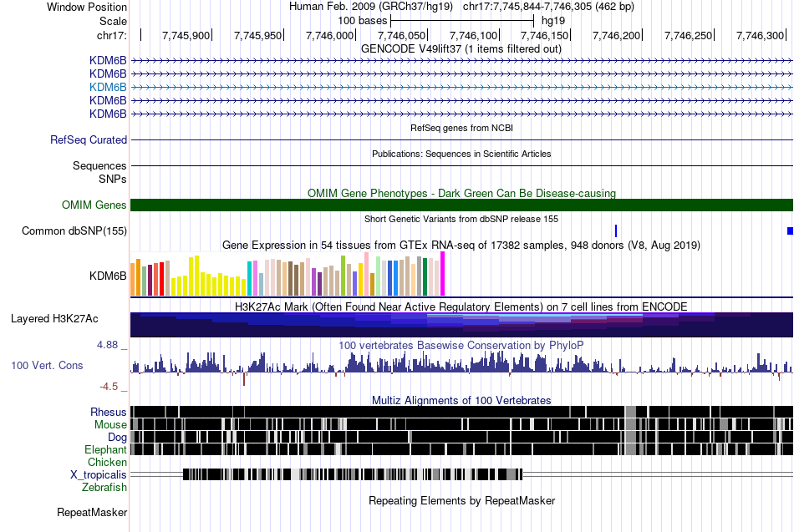794x532 pixels.
Task: Click the 'RefSeq genes from NCBI' title
Action: click(462, 128)
